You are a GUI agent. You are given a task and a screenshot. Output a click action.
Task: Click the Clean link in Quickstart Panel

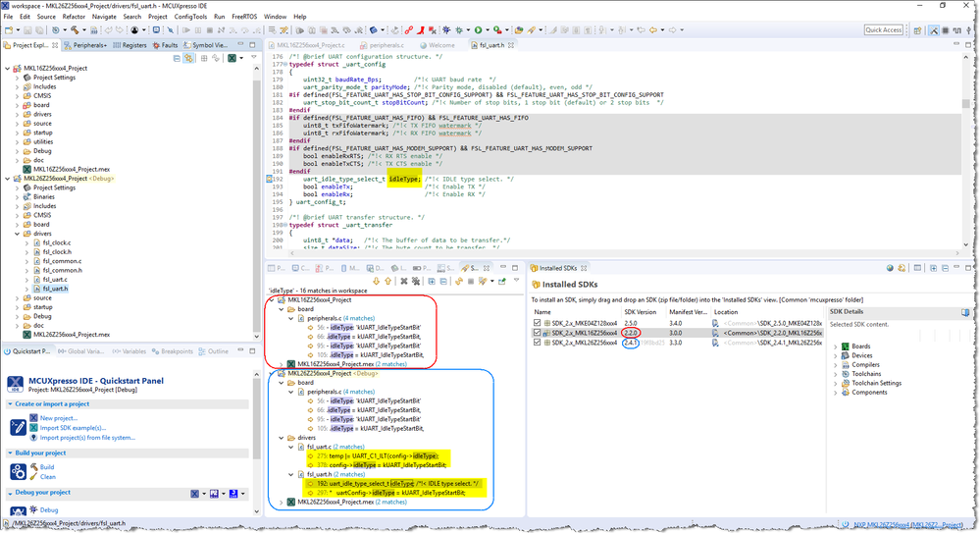point(48,477)
